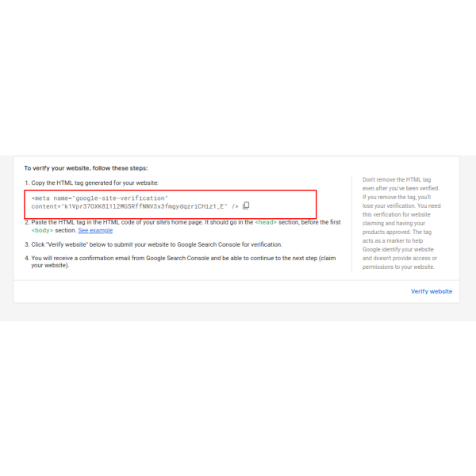476x476 pixels.
Task: Click the closing /> of the meta tag
Action: (x=235, y=206)
